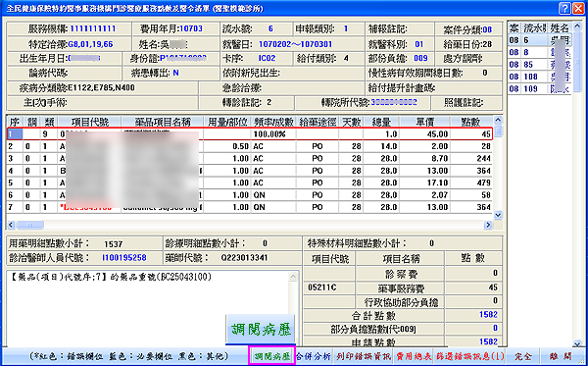The height and width of the screenshot is (366, 588).
Task: Click the 給藥日份 value 28
Action: (x=487, y=44)
